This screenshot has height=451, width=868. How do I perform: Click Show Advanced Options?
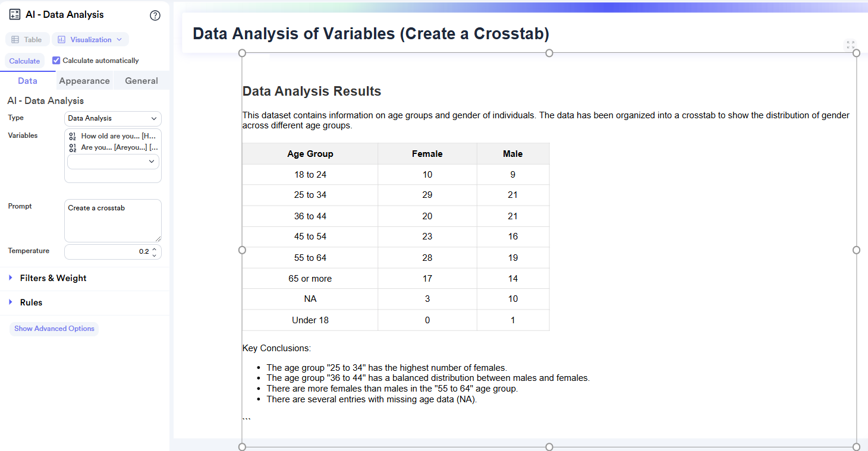tap(54, 329)
